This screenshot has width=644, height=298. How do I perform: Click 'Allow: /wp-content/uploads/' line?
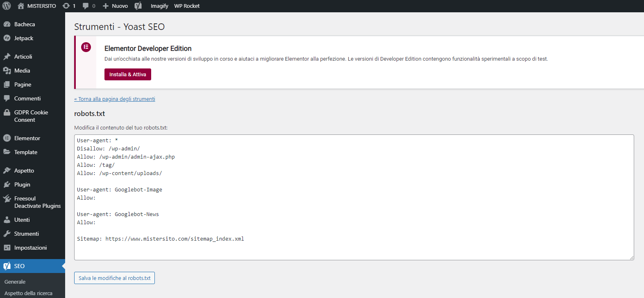point(120,173)
